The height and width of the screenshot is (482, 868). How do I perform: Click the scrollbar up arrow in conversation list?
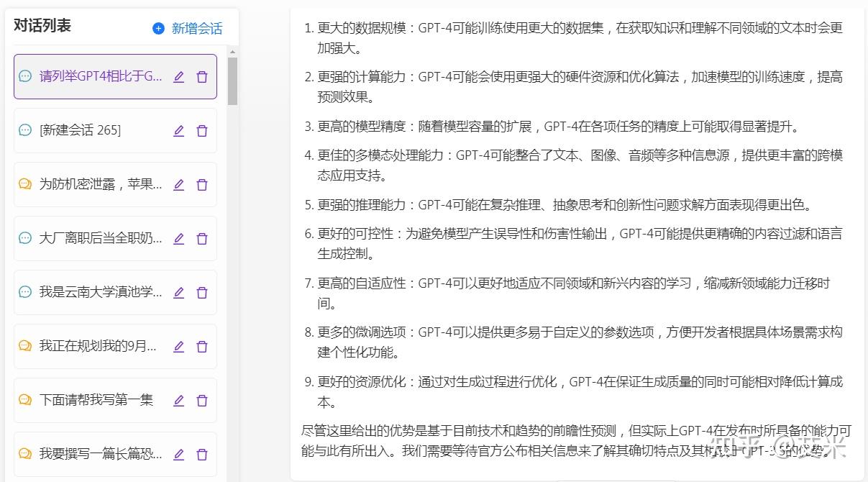(232, 52)
